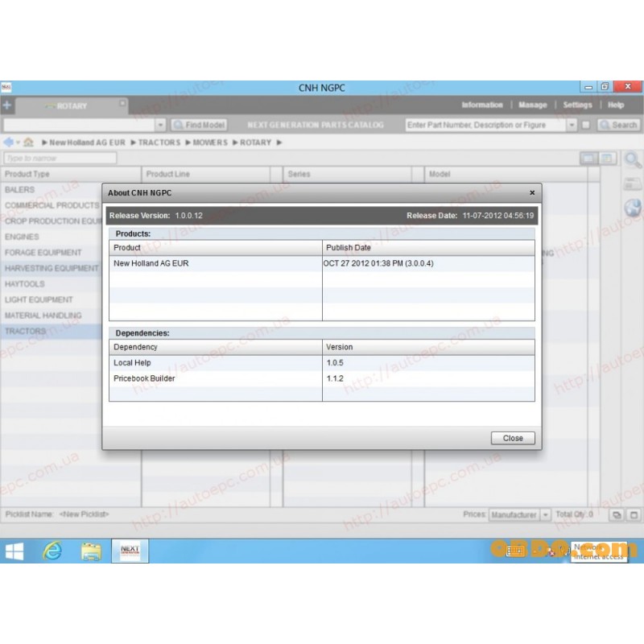
Task: Switch to the first list view icon
Action: [588, 159]
